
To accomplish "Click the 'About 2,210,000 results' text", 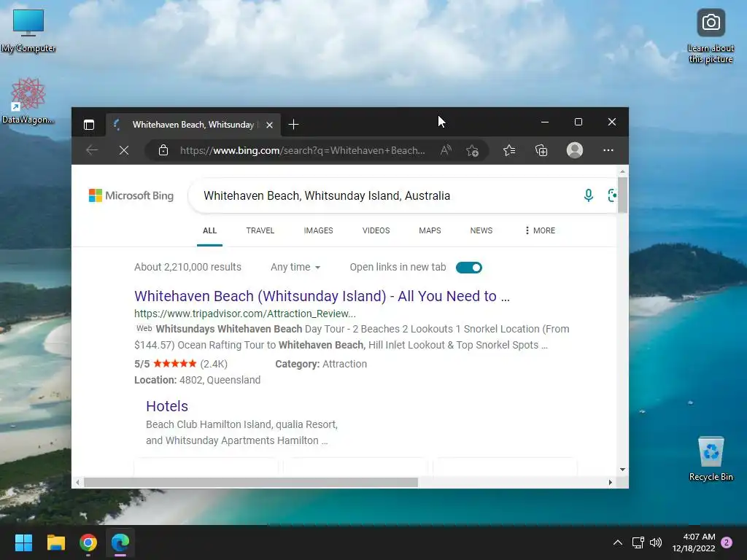I will click(x=187, y=267).
